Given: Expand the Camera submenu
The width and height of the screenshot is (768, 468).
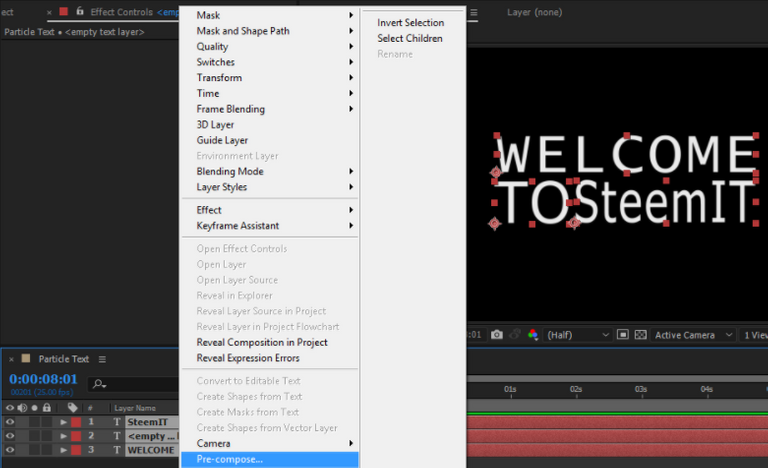Looking at the screenshot, I should pyautogui.click(x=270, y=443).
